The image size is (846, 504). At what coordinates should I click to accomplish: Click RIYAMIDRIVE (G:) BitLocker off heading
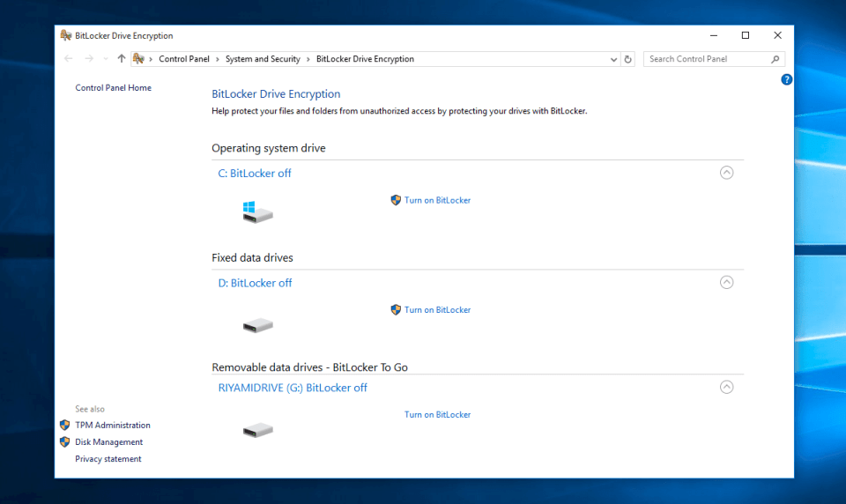point(293,388)
